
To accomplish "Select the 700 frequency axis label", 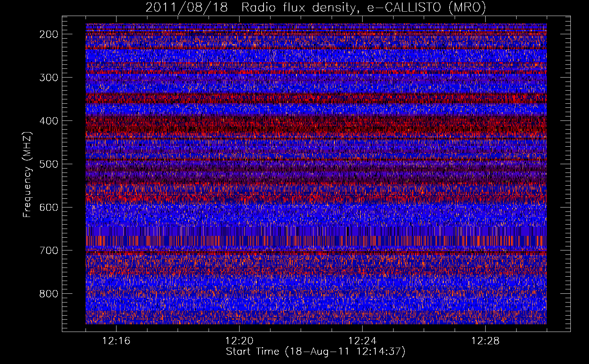I will pos(48,251).
